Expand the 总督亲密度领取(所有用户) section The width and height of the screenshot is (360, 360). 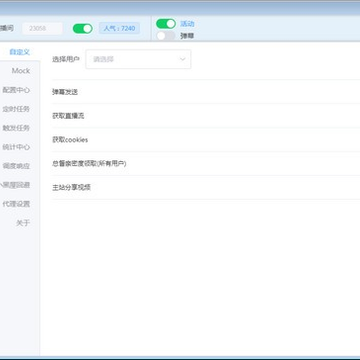[x=206, y=164]
